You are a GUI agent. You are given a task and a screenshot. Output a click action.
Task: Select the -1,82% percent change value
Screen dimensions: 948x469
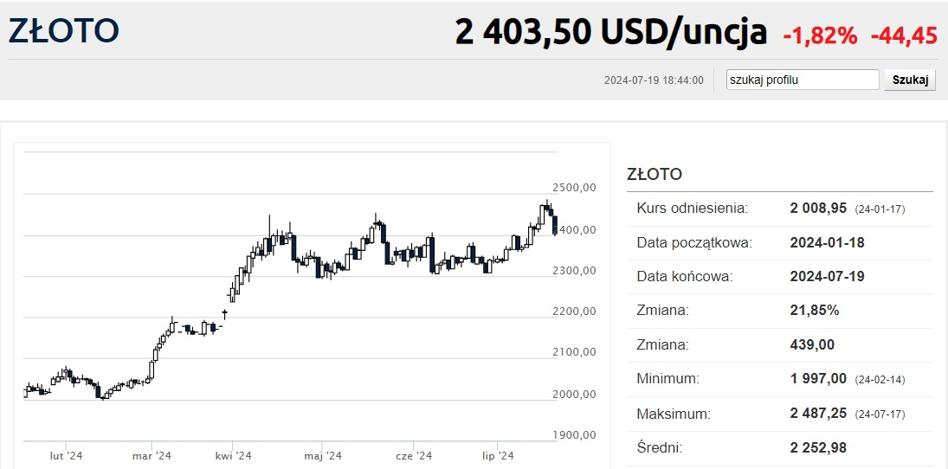point(820,36)
